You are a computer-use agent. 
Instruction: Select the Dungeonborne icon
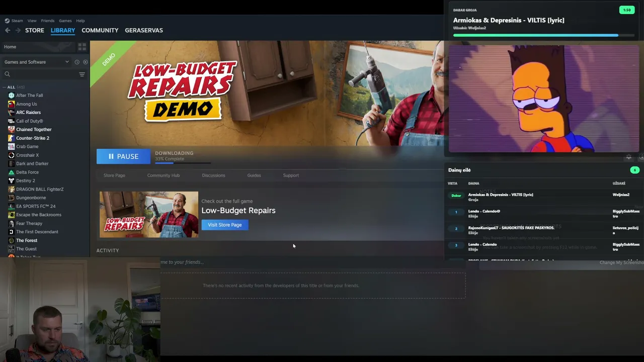coord(11,198)
